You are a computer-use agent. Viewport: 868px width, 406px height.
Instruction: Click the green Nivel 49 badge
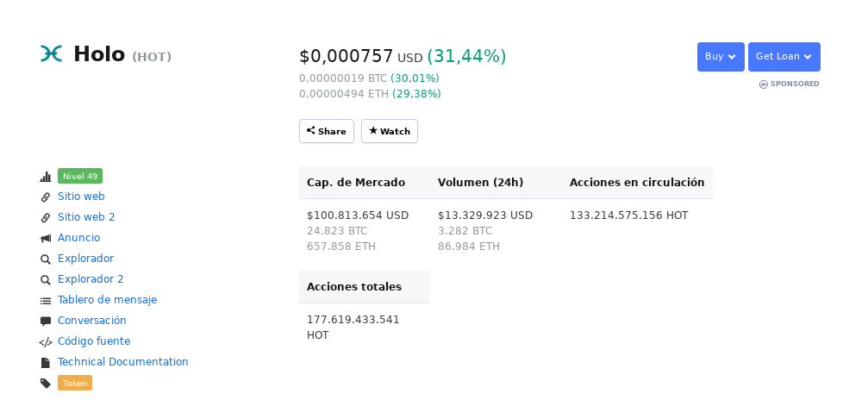click(x=80, y=176)
